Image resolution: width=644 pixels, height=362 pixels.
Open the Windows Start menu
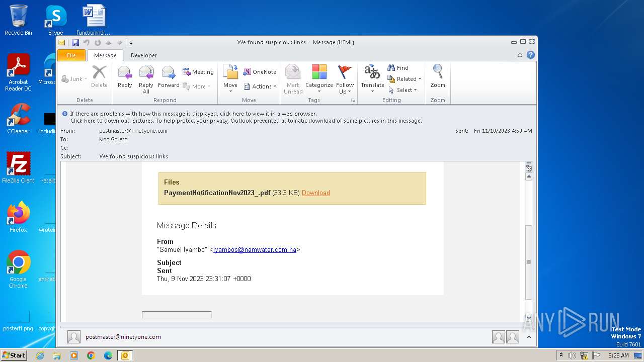tap(14, 355)
